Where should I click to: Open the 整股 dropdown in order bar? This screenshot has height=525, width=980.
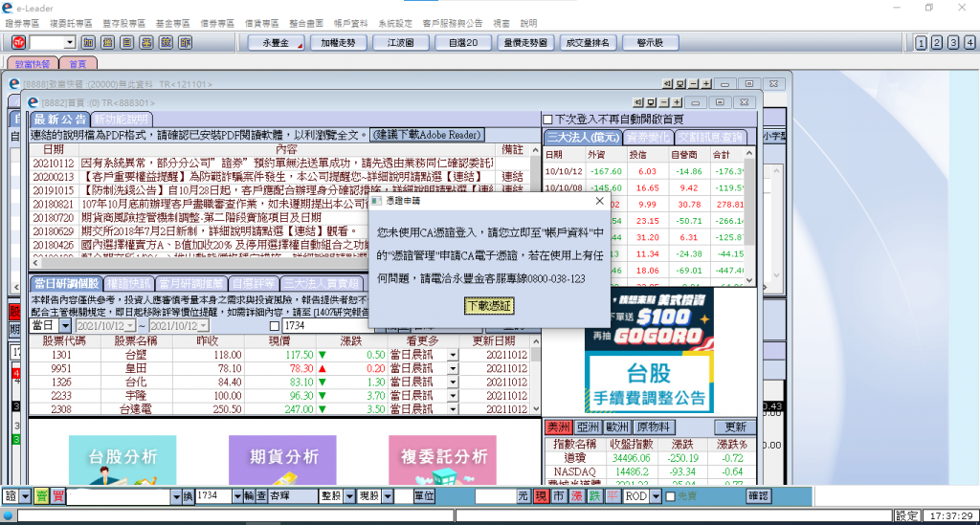pyautogui.click(x=349, y=496)
